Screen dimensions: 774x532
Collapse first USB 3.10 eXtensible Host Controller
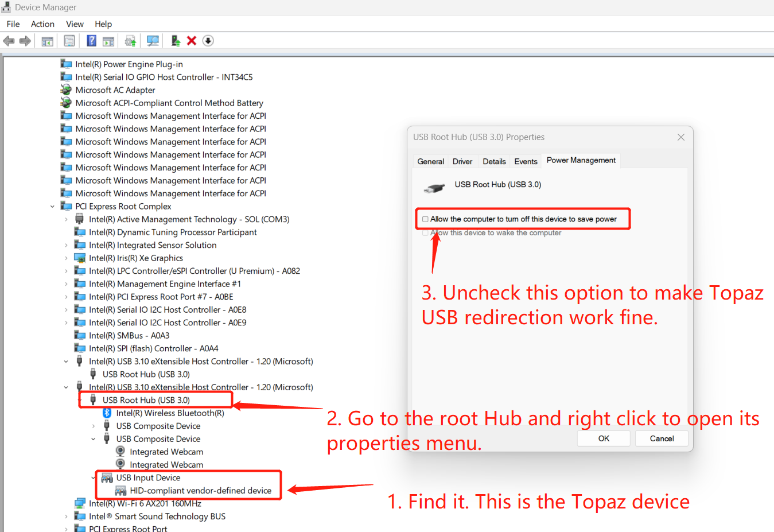(66, 362)
